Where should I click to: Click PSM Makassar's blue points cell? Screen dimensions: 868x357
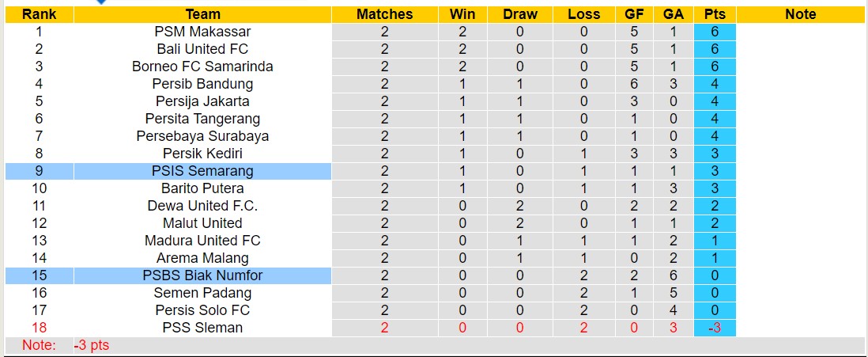click(715, 32)
